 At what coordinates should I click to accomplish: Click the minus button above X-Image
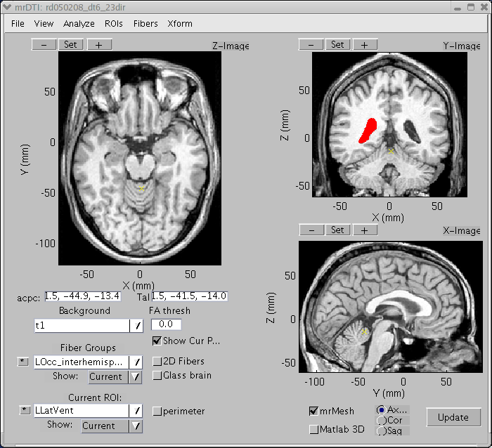click(x=311, y=230)
